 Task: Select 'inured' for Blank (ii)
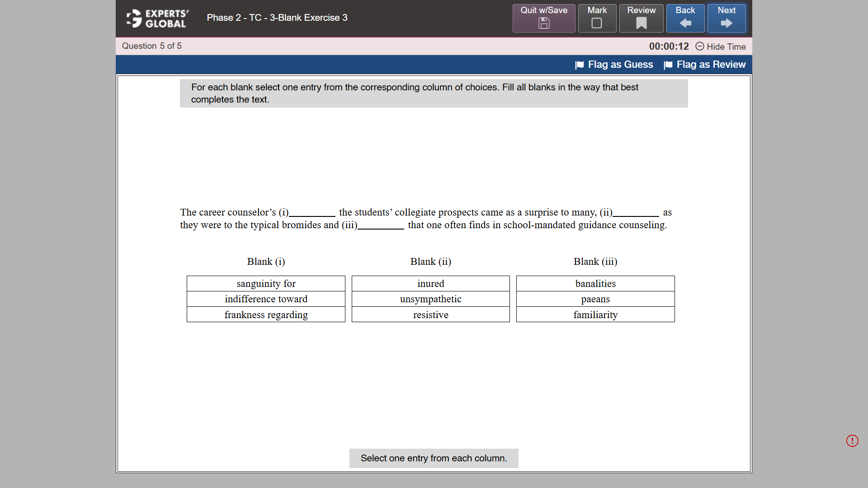(x=430, y=283)
